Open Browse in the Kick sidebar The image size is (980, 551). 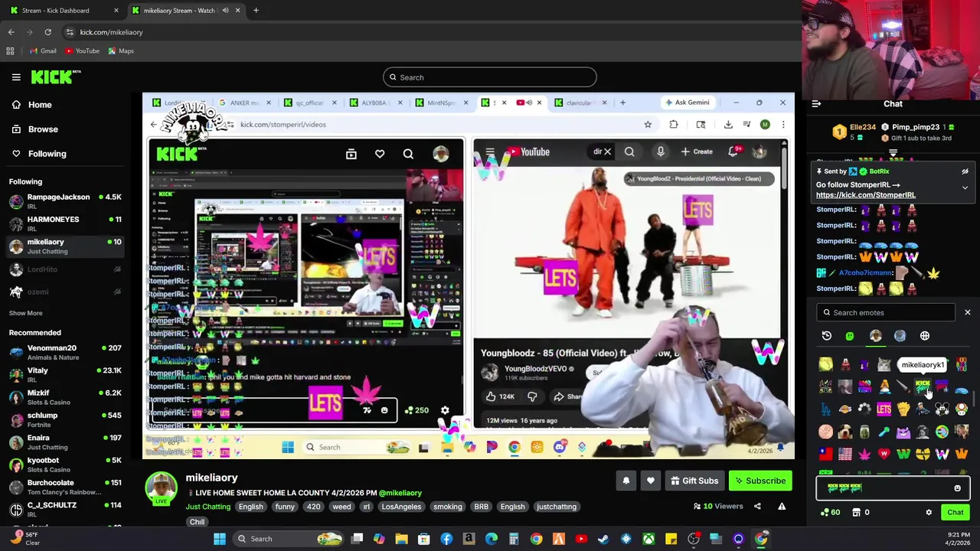tap(43, 129)
